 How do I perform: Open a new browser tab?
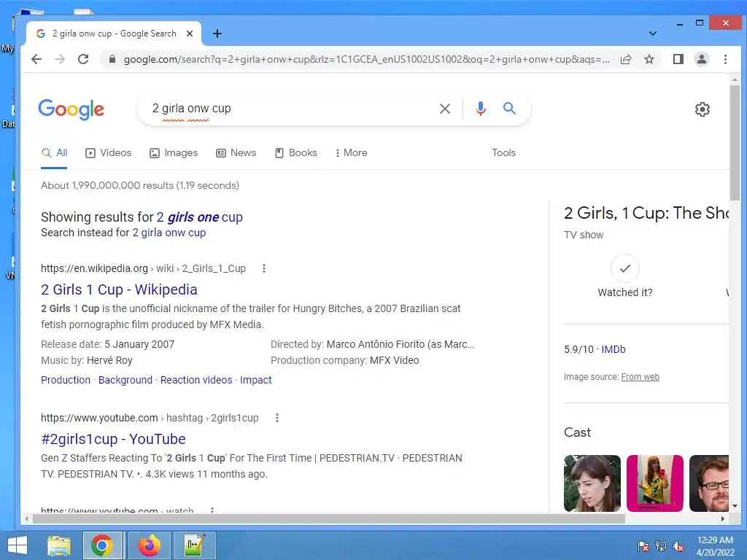tap(217, 34)
